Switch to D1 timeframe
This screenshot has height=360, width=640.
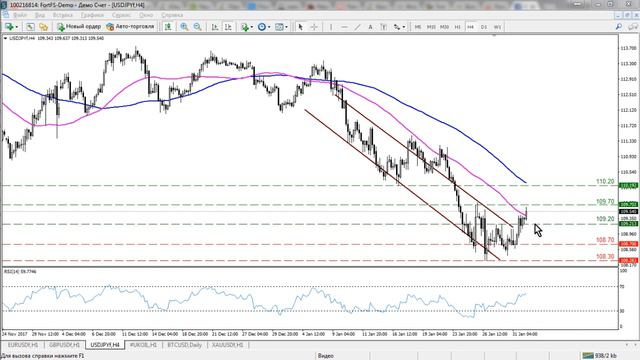(x=484, y=27)
